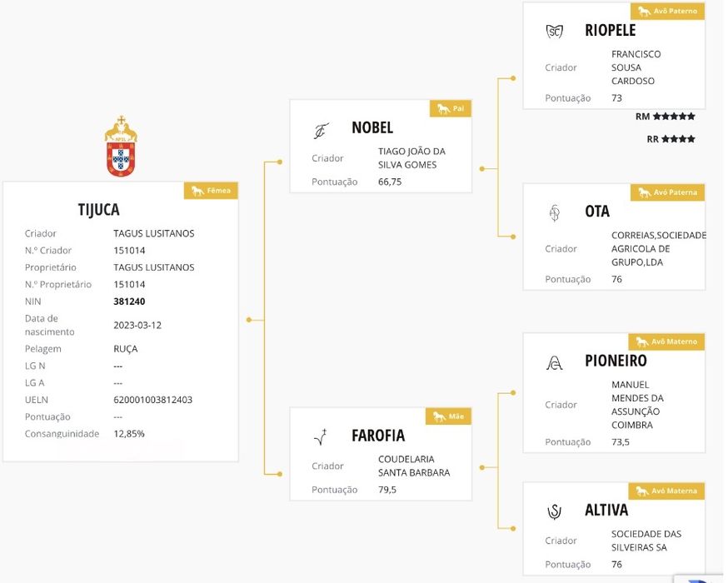Click the APSL coat of arms emblem
728x583 pixels.
point(121,147)
